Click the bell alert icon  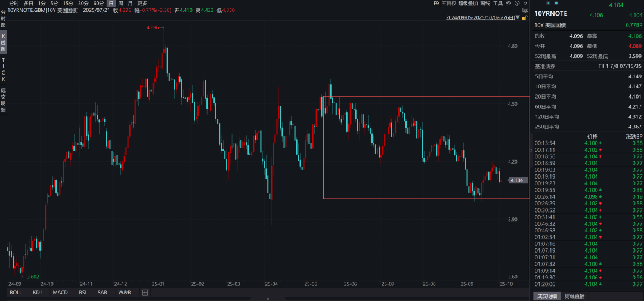click(x=556, y=4)
